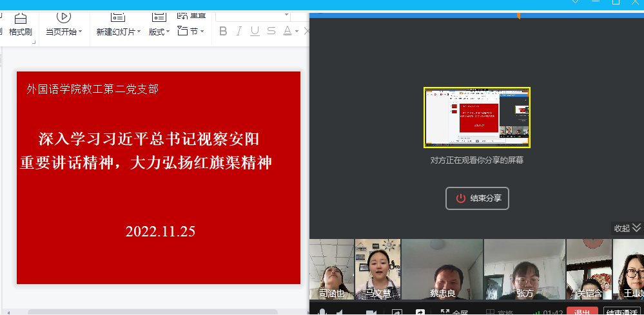The width and height of the screenshot is (644, 315).
Task: Click the 结束分享 button to stop sharing
Action: coord(477,198)
